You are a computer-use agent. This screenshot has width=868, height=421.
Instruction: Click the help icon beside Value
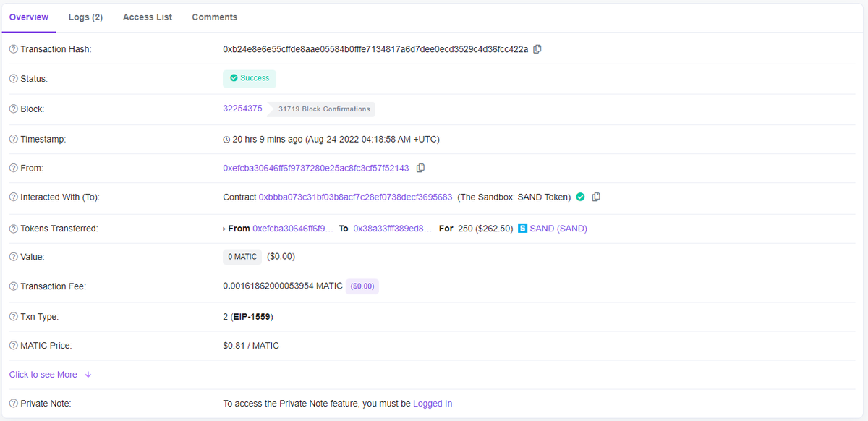click(13, 257)
